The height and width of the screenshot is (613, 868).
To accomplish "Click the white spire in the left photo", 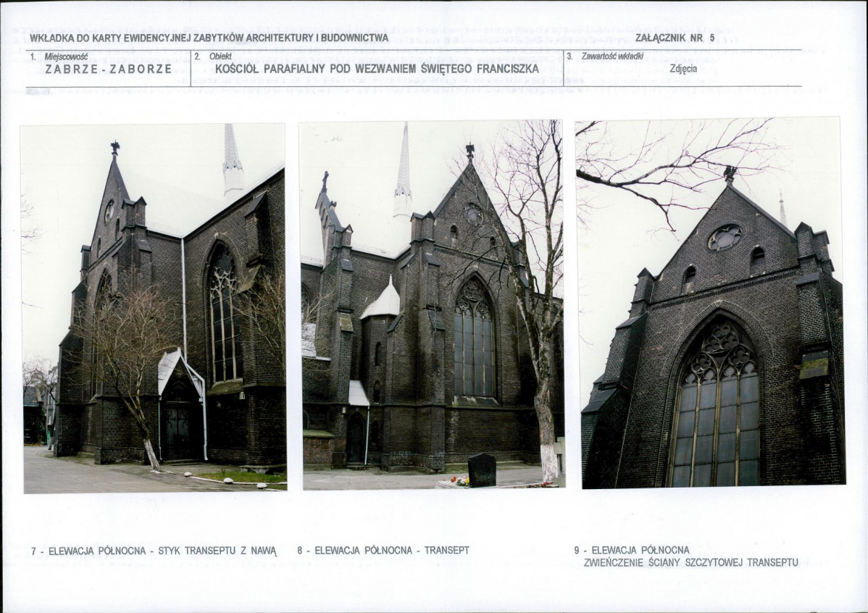I will coord(232,161).
